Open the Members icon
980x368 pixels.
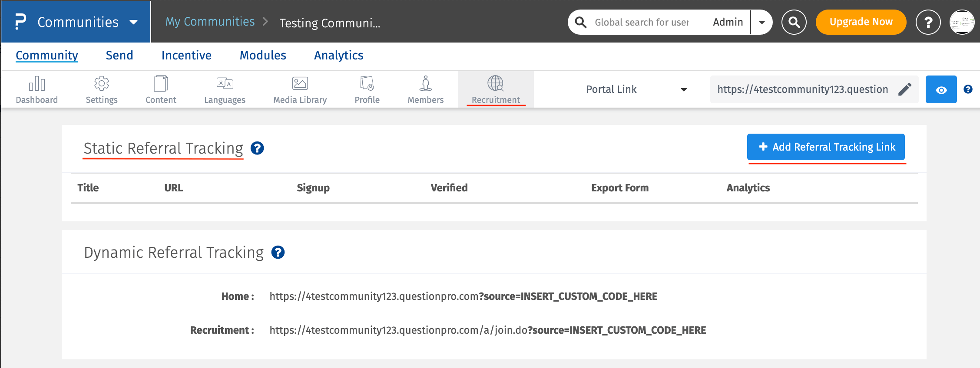click(x=426, y=84)
